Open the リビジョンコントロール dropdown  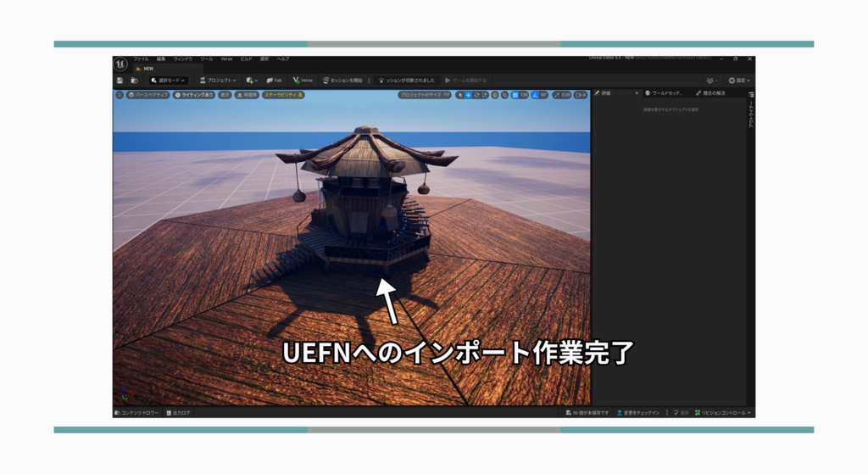point(723,413)
